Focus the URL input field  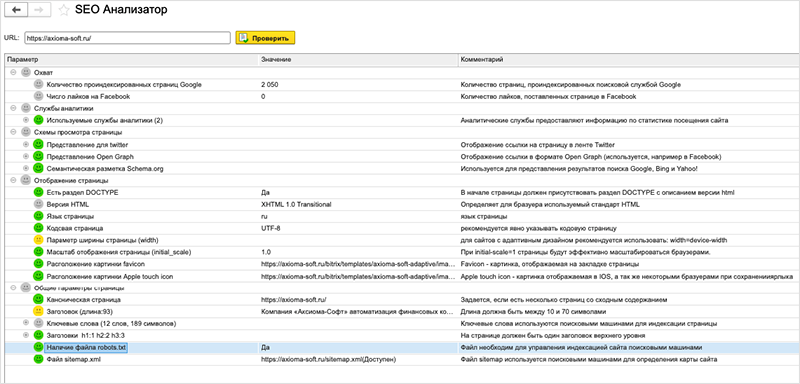[128, 38]
